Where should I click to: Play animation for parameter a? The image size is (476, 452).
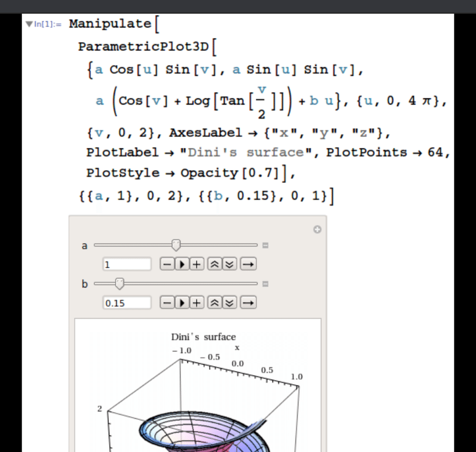coord(182,264)
